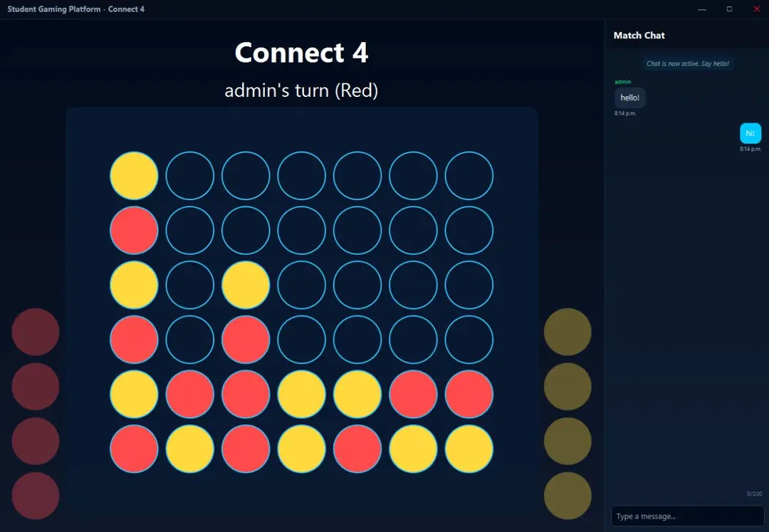Screen dimensions: 769x532
Task: Select the blue 'hi!' chat bubble
Action: (750, 133)
